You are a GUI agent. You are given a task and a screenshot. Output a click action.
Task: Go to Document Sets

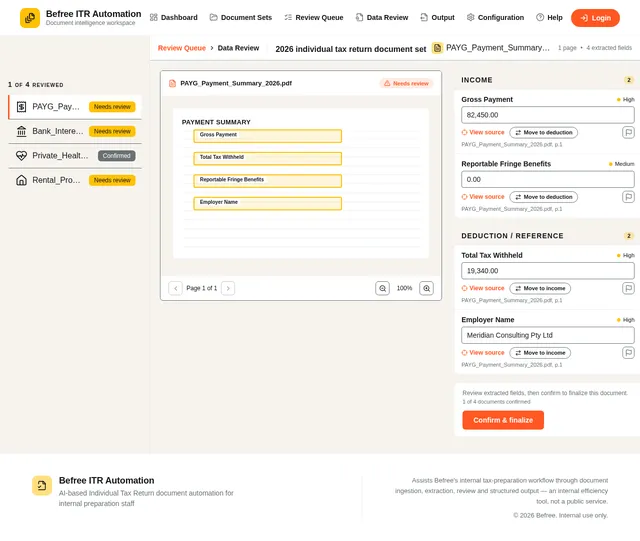[241, 18]
